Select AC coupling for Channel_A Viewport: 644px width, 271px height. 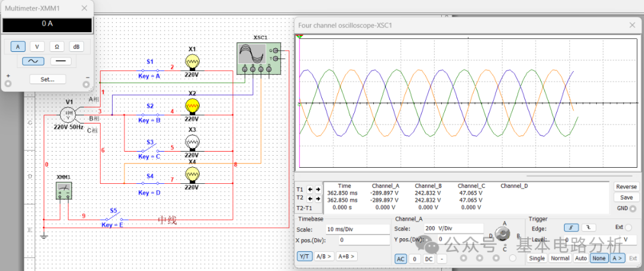pos(401,259)
